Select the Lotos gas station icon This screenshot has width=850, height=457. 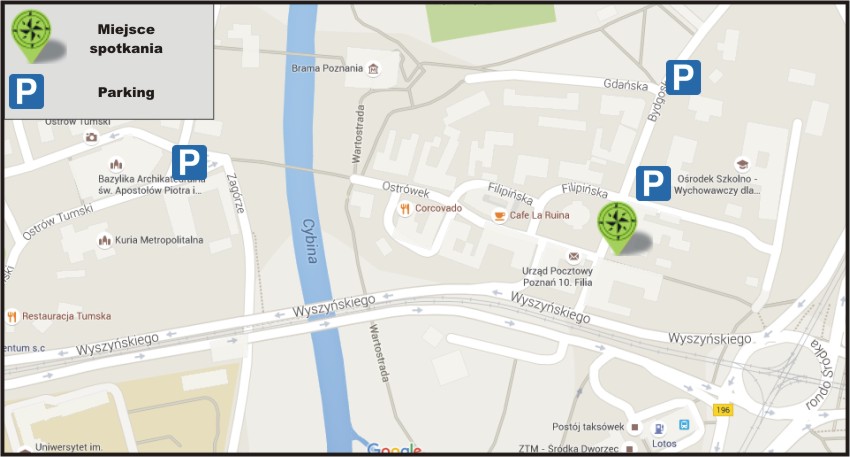659,429
